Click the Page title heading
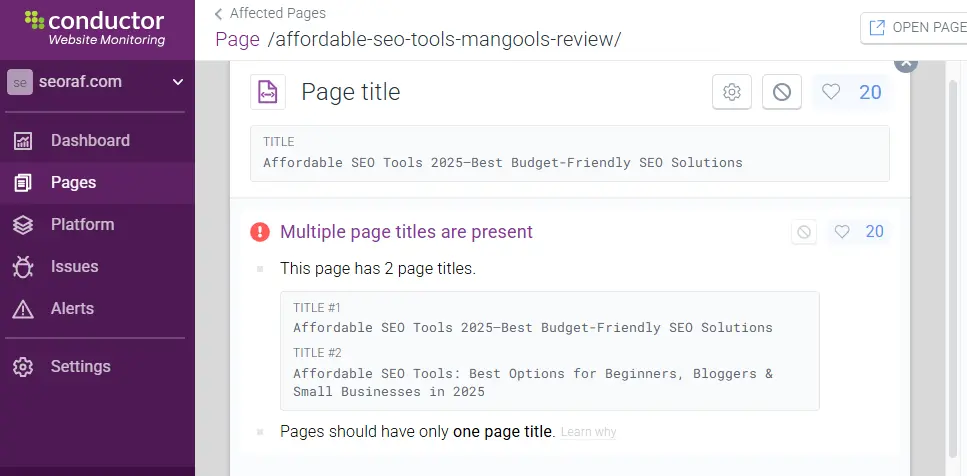 (351, 92)
